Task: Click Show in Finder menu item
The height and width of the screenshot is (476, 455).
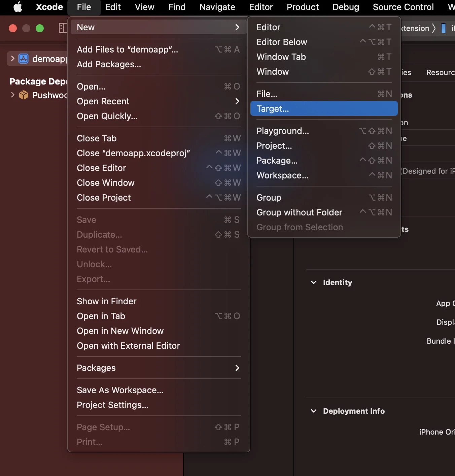Action: [x=107, y=301]
